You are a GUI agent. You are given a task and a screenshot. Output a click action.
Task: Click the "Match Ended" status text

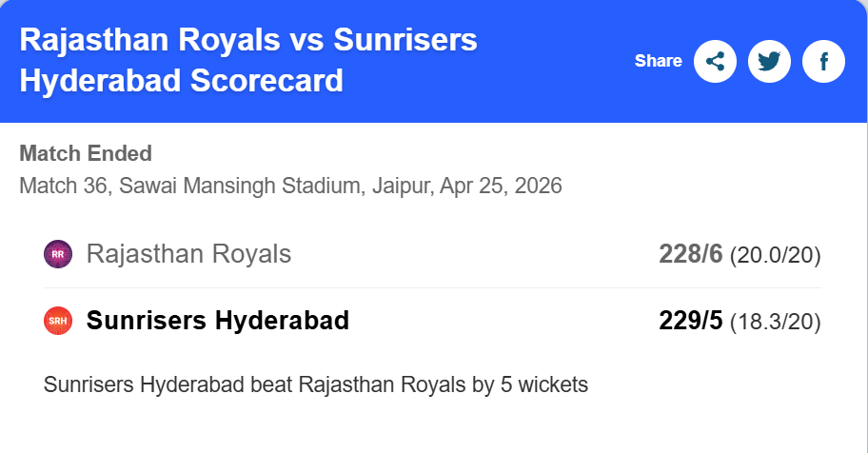coord(86,154)
